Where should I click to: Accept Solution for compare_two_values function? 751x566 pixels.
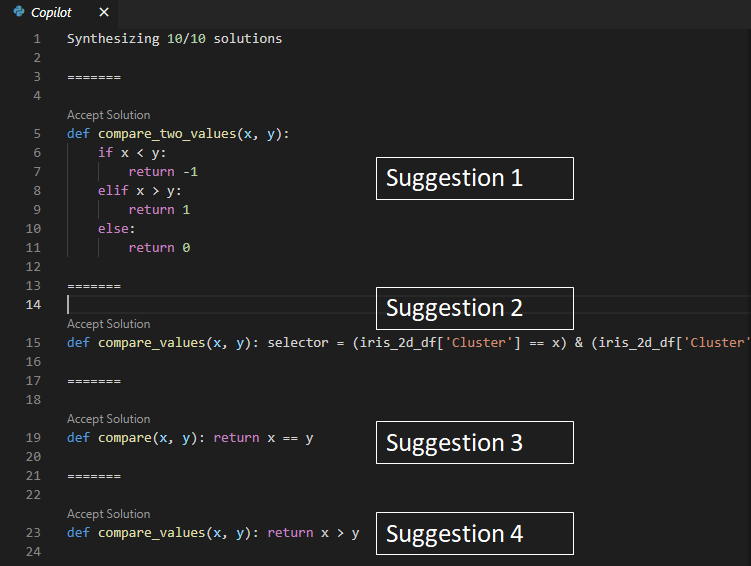(x=108, y=115)
